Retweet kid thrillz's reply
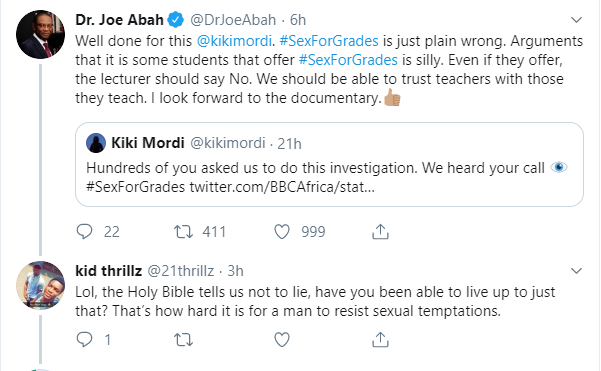The width and height of the screenshot is (601, 371). (184, 340)
